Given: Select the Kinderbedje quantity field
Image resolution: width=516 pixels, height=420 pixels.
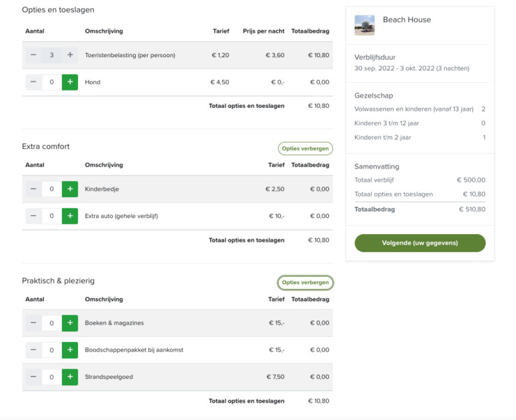Looking at the screenshot, I should point(52,189).
